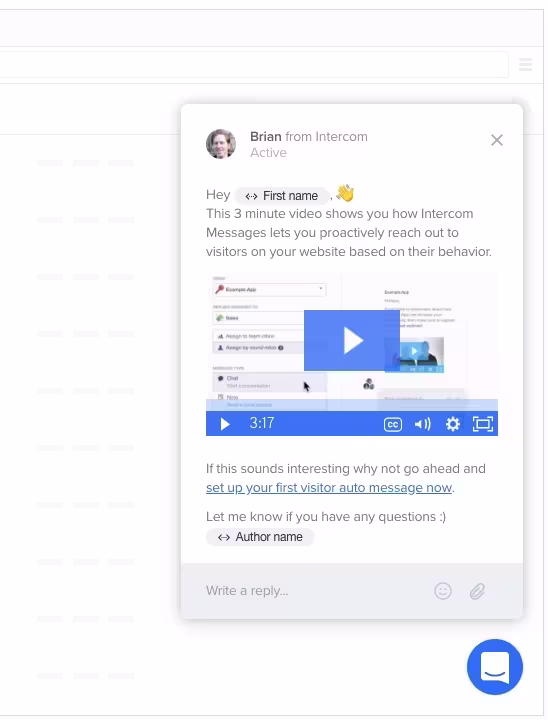The height and width of the screenshot is (720, 548).
Task: Click the top address input field
Action: [254, 65]
